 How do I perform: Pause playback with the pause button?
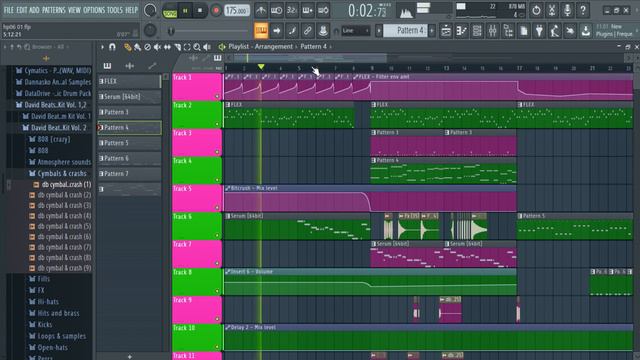[185, 11]
